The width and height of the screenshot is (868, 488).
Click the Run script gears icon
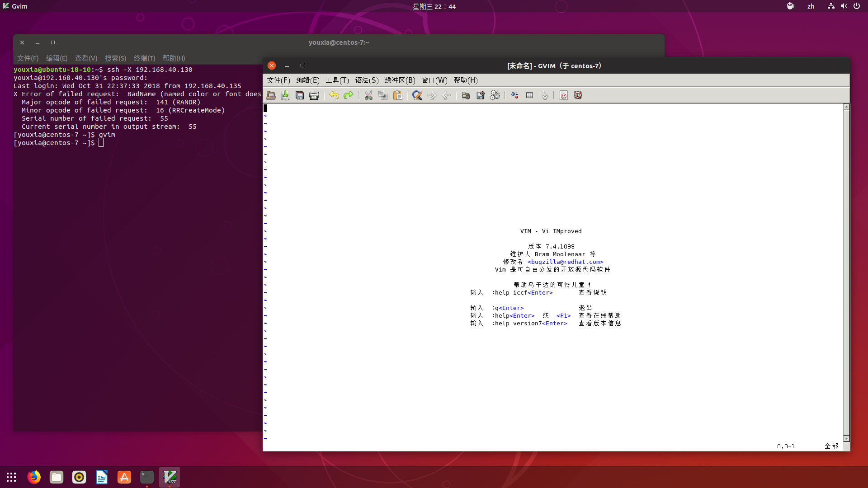[x=495, y=95]
